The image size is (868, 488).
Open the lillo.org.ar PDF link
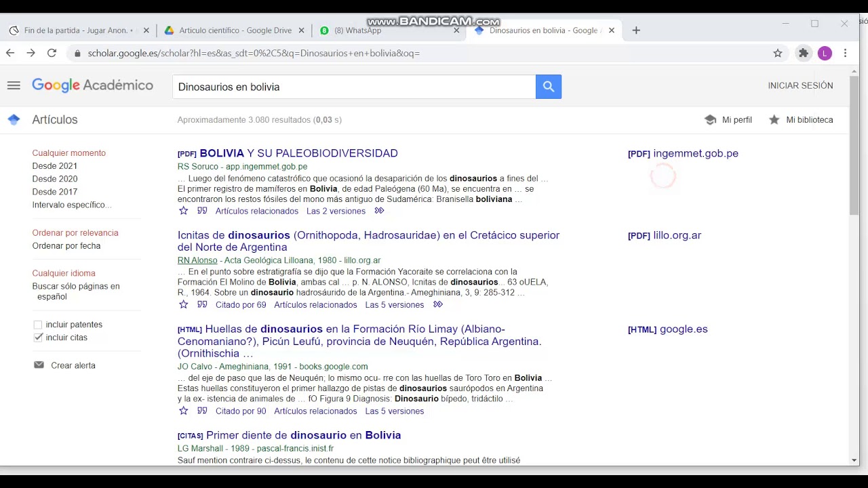(x=665, y=235)
